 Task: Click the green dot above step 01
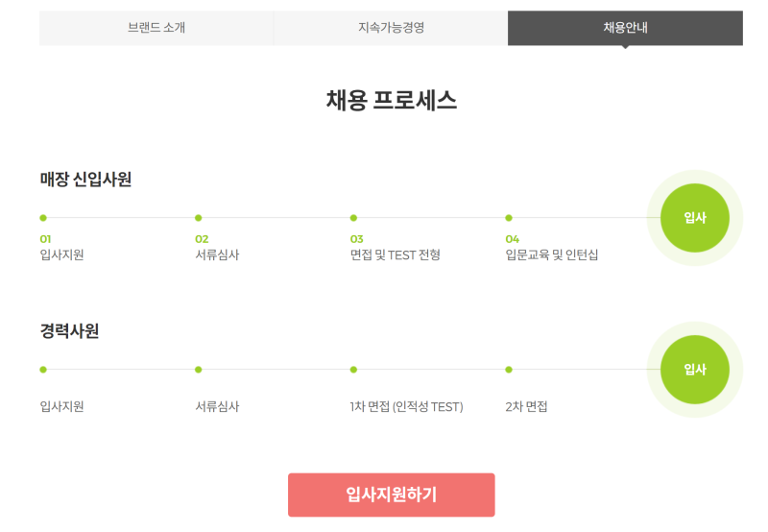tap(43, 218)
